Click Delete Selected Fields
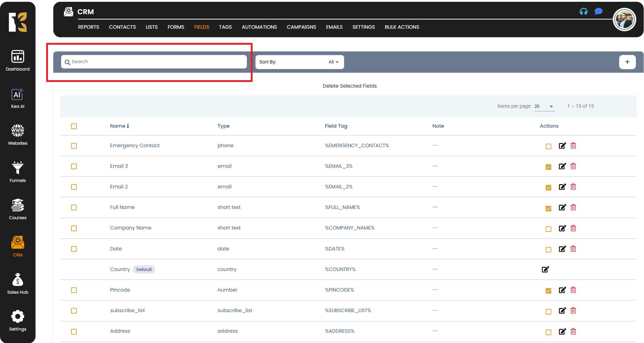Image resolution: width=644 pixels, height=343 pixels. [350, 86]
